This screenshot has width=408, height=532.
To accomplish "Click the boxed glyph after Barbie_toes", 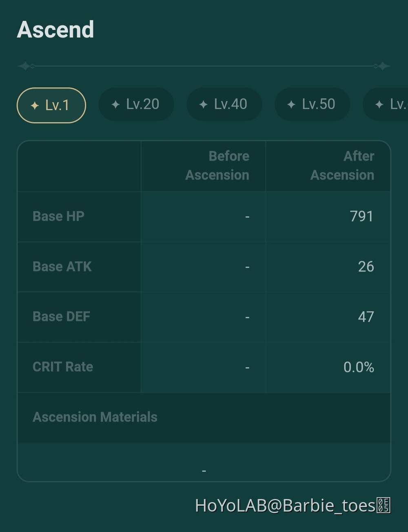I will [x=384, y=505].
